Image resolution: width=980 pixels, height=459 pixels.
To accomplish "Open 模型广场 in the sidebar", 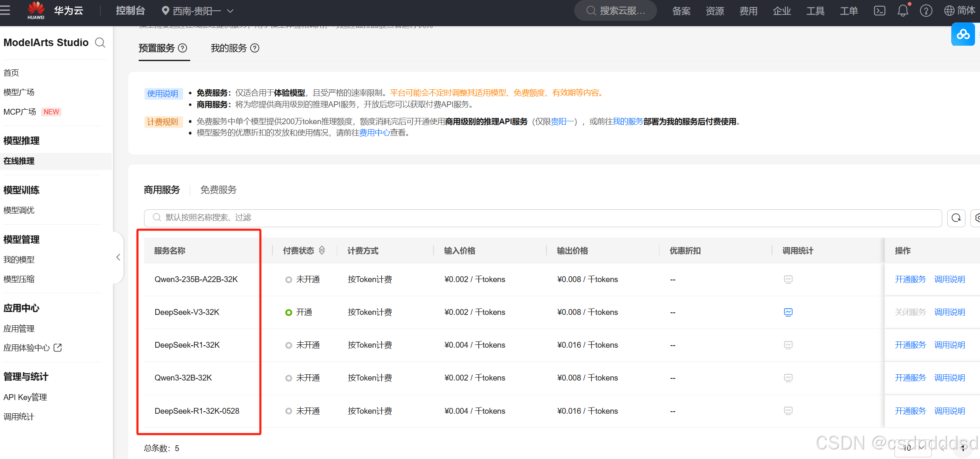I will [x=19, y=92].
